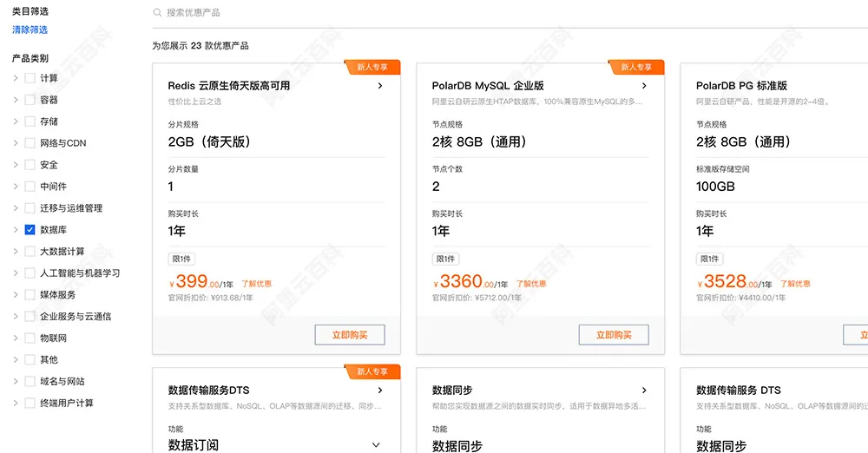Click the search magnifier icon
868x453 pixels.
[x=157, y=12]
